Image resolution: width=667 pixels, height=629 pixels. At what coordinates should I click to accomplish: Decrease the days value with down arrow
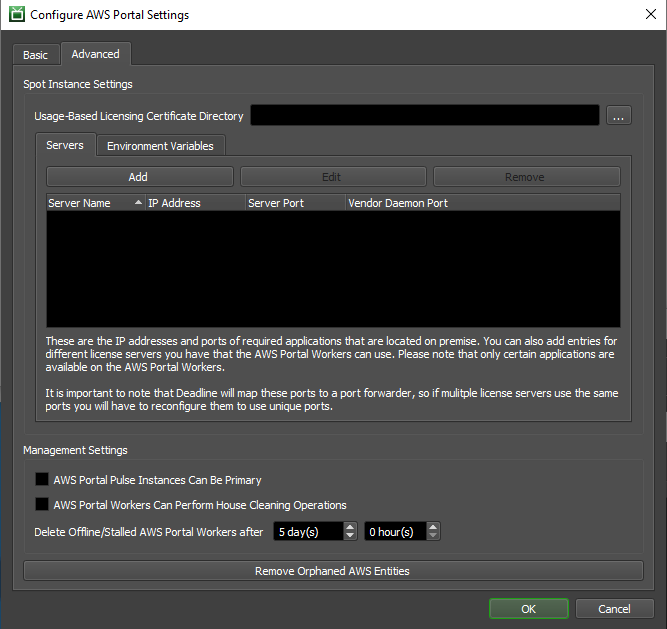[x=350, y=537]
